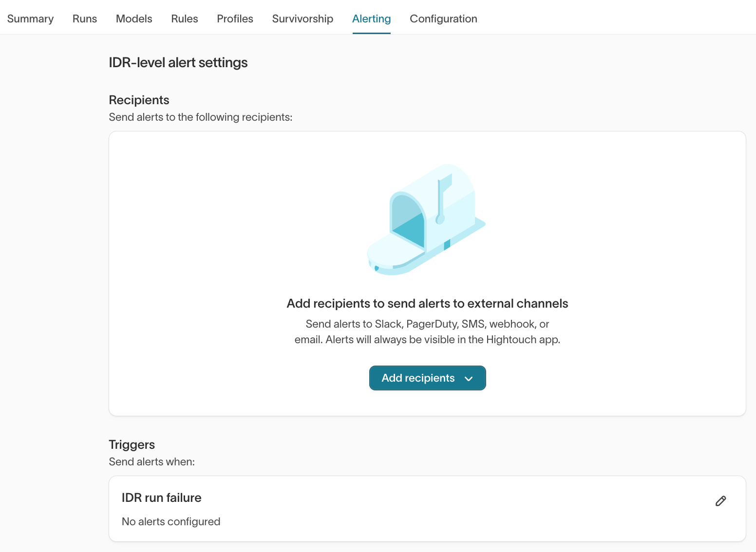Go to the Models tab
Viewport: 756px width, 552px height.
(134, 18)
